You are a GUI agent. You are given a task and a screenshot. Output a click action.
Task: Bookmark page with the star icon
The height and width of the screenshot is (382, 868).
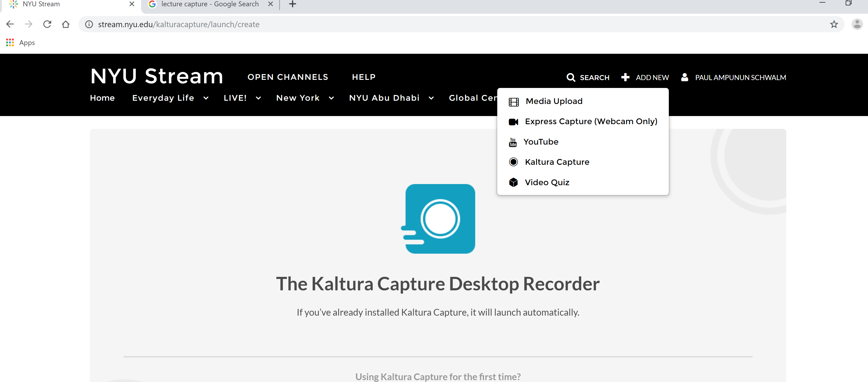[x=834, y=24]
